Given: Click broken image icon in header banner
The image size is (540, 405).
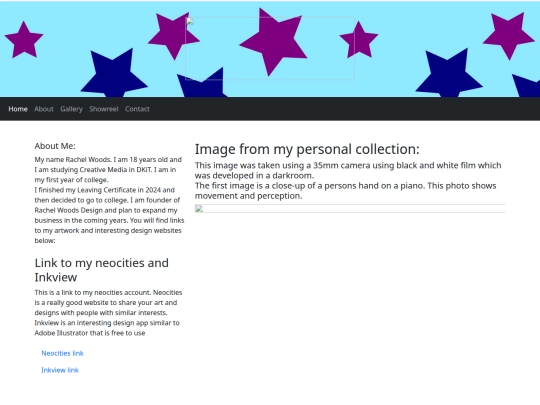Looking at the screenshot, I should pos(190,21).
